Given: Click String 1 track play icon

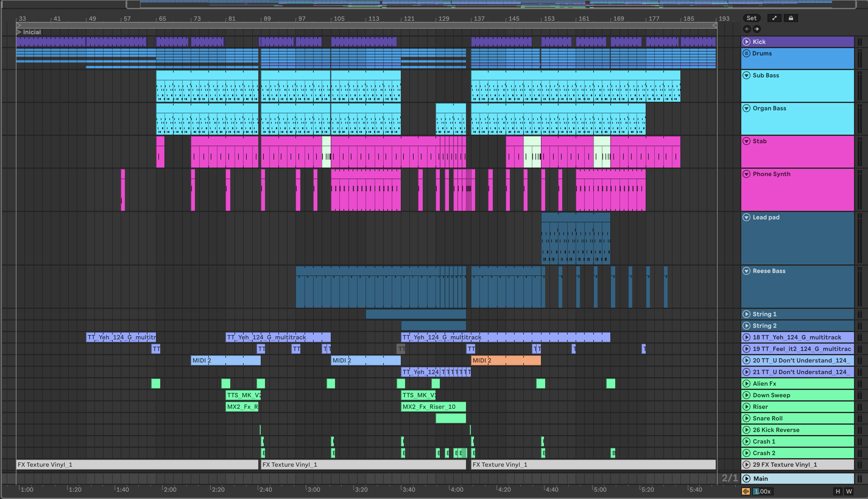Looking at the screenshot, I should pyautogui.click(x=746, y=314).
